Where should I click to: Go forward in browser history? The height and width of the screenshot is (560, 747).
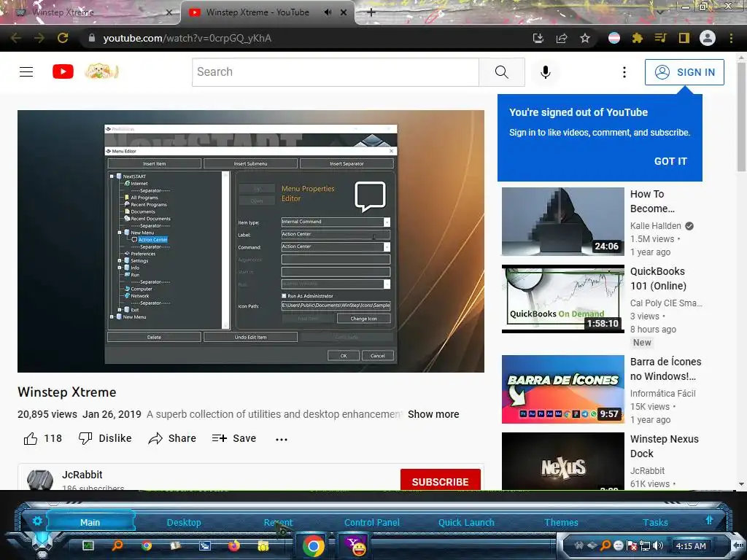(39, 38)
